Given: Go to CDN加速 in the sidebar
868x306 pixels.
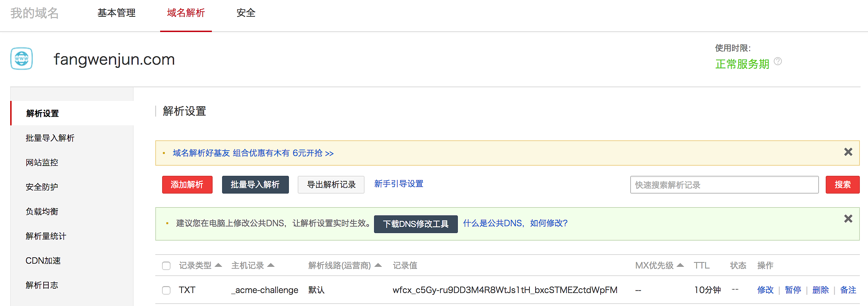Looking at the screenshot, I should coord(43,261).
